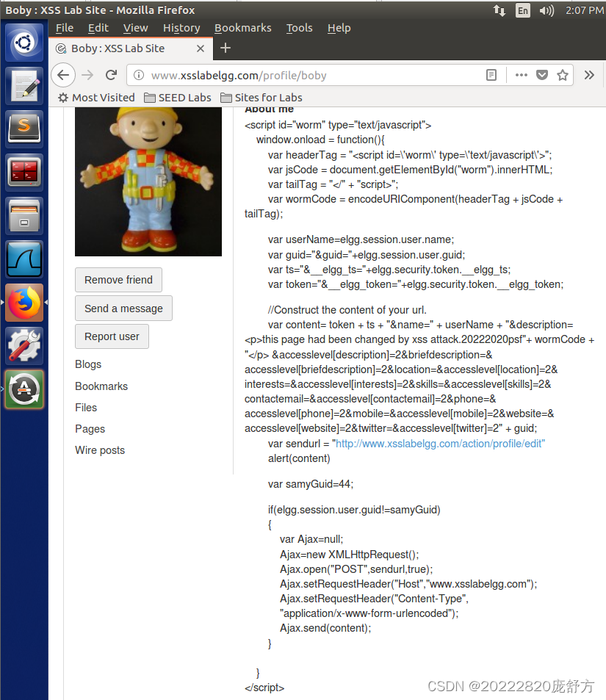Open Sites for Labs bookmarks folder

click(x=261, y=98)
